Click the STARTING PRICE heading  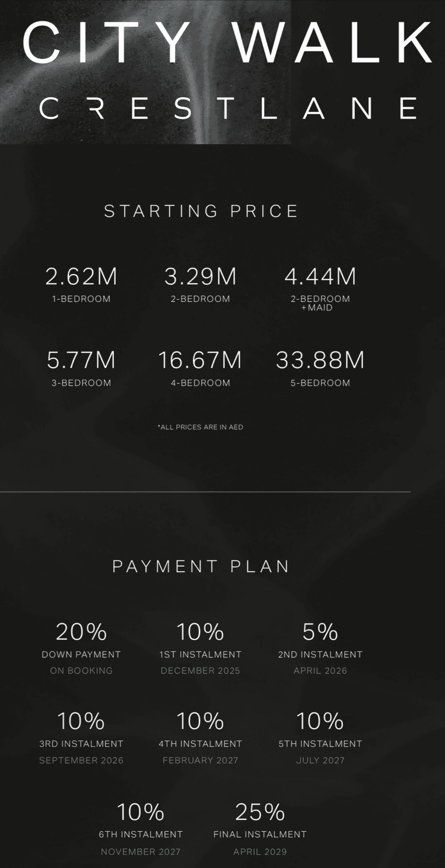tap(201, 211)
